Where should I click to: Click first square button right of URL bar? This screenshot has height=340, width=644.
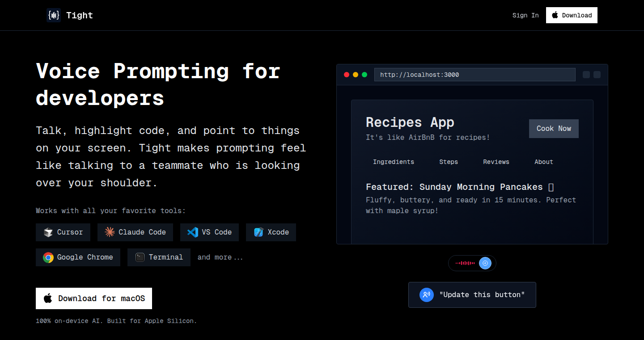[x=586, y=75]
